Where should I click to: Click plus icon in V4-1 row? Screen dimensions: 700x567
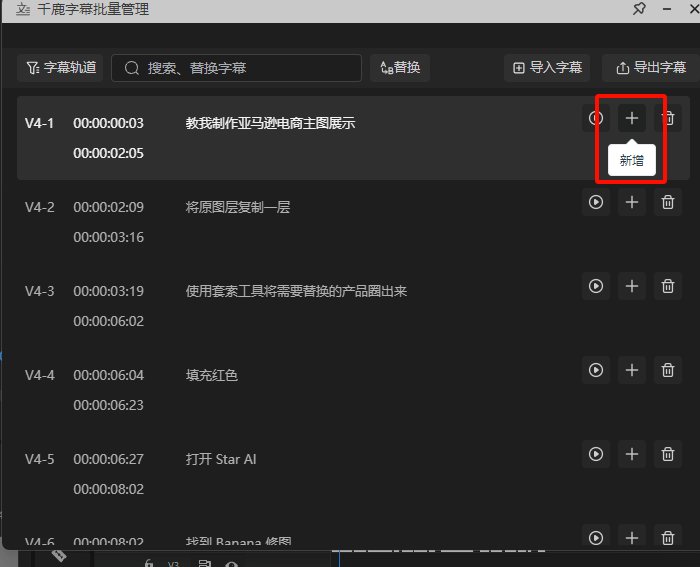[632, 118]
